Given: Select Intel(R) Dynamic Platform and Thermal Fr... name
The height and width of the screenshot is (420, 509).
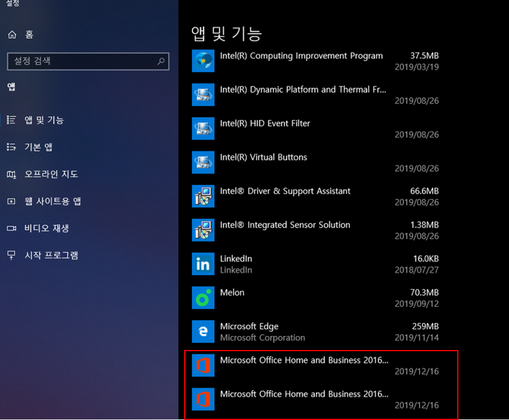Looking at the screenshot, I should [303, 89].
